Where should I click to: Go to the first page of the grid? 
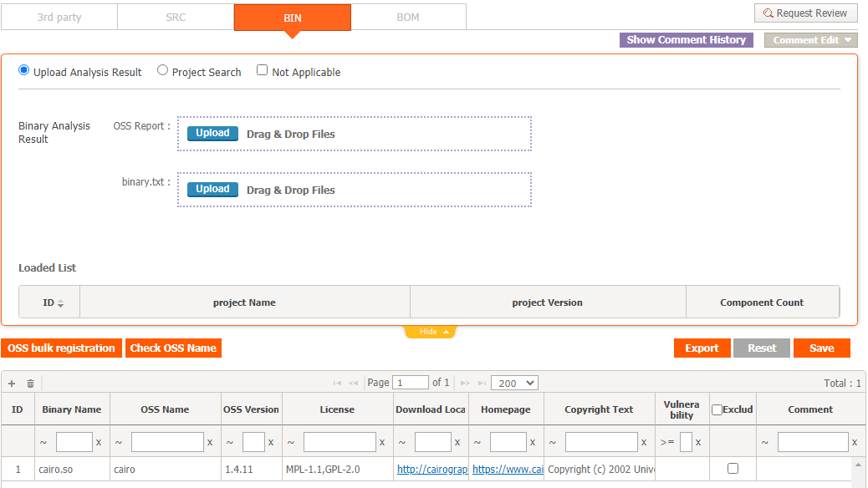point(337,383)
